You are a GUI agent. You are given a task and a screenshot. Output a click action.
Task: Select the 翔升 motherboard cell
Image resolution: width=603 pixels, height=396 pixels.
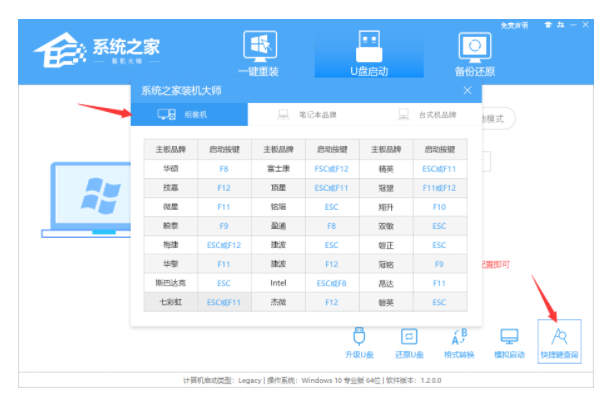tap(386, 207)
